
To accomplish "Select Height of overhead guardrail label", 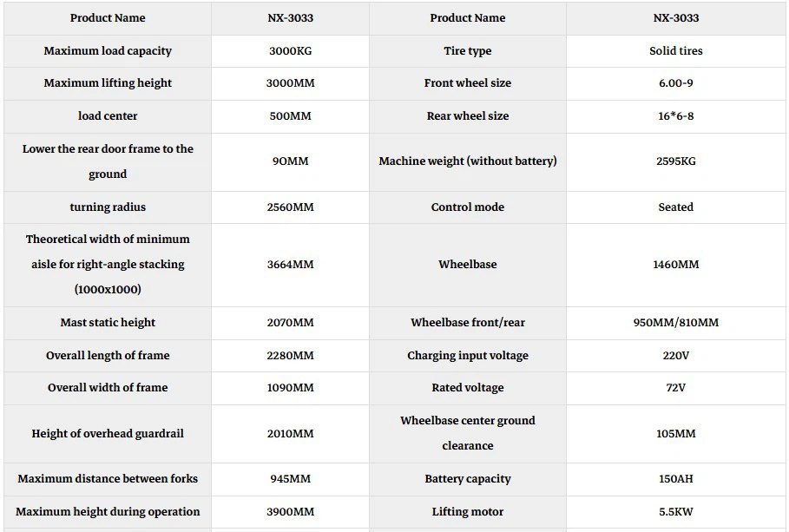I will pos(108,434).
